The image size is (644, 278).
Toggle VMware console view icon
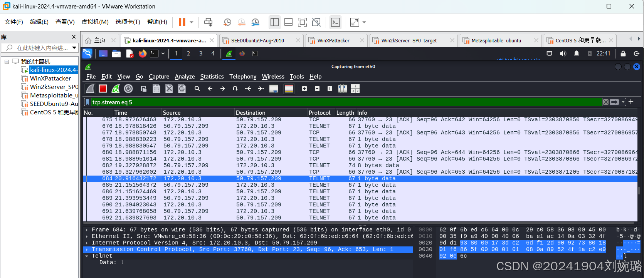336,22
